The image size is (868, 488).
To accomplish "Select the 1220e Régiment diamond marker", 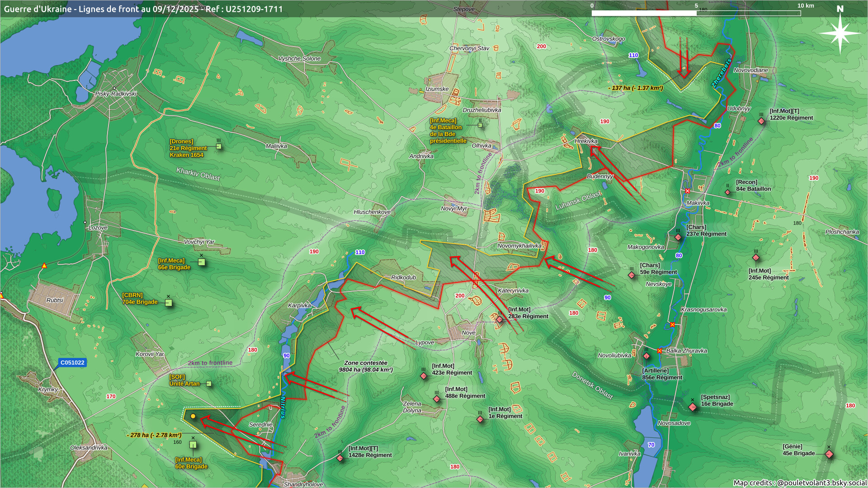I will coord(761,121).
